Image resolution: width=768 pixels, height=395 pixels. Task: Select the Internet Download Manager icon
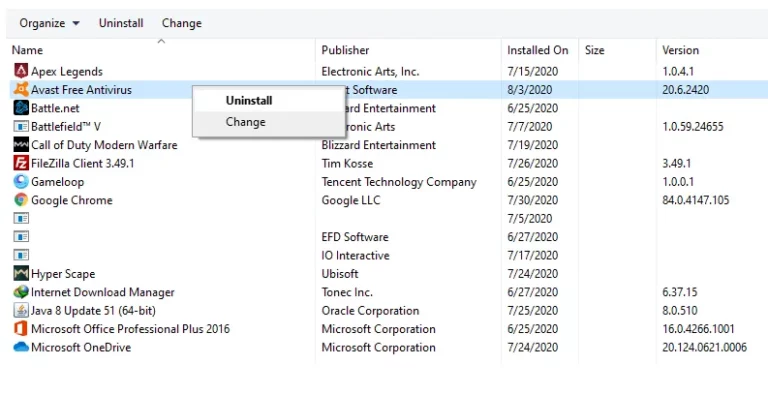coord(21,292)
